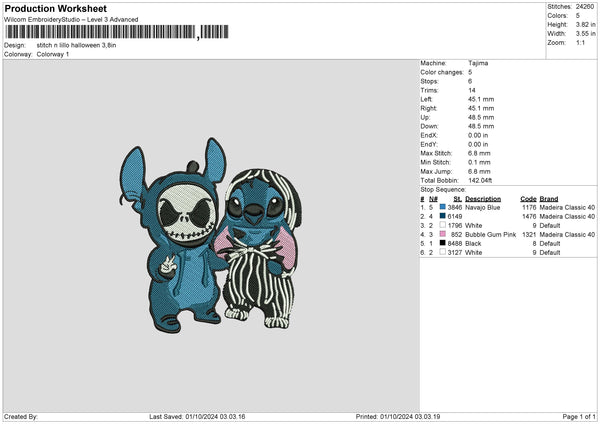Click the 'Page 1 of 1' indicator
Image resolution: width=600 pixels, height=424 pixels.
pyautogui.click(x=579, y=416)
